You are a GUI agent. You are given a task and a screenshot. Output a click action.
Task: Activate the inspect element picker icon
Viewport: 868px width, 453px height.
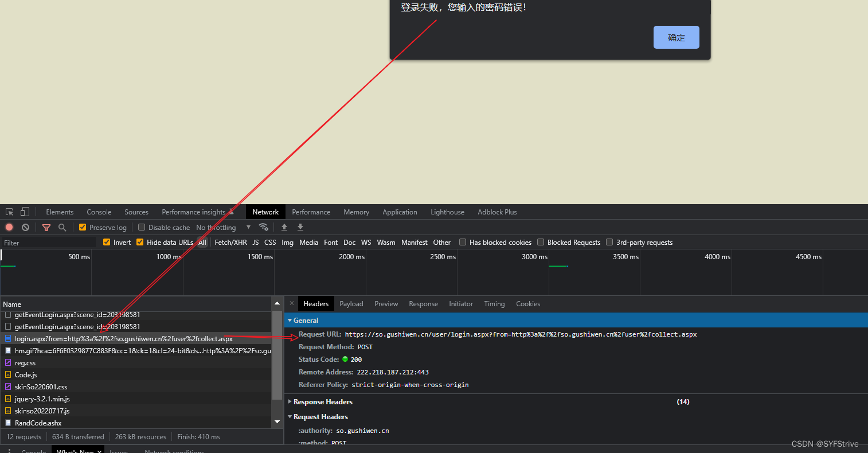10,212
